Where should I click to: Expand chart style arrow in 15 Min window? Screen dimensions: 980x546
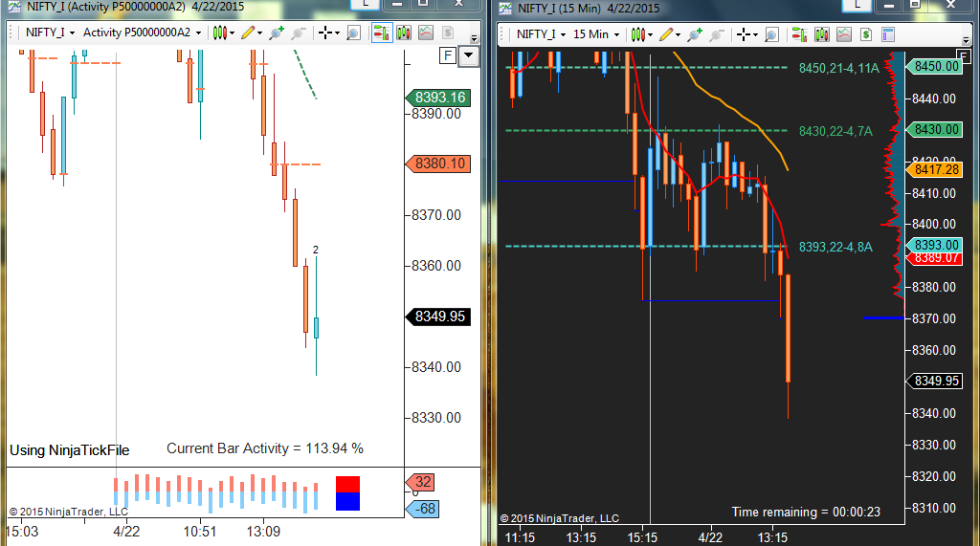click(x=650, y=35)
